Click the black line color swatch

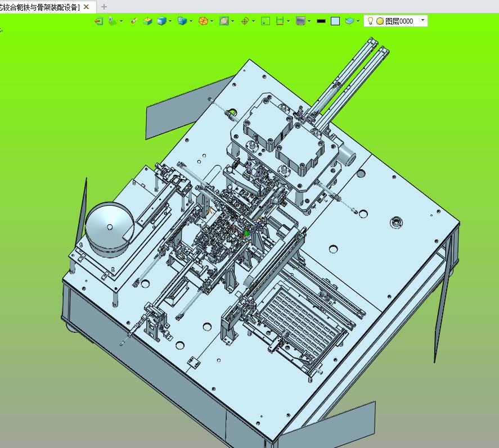pos(321,21)
